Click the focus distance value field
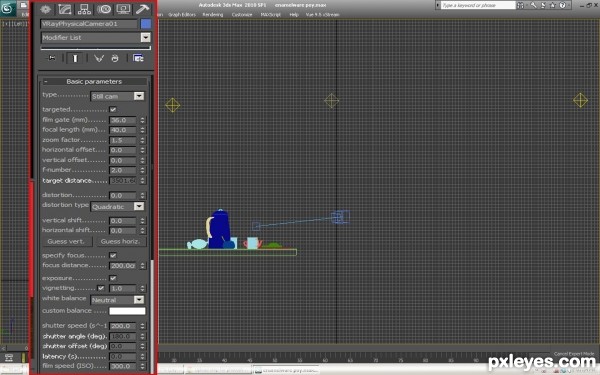600x375 pixels. click(x=123, y=266)
